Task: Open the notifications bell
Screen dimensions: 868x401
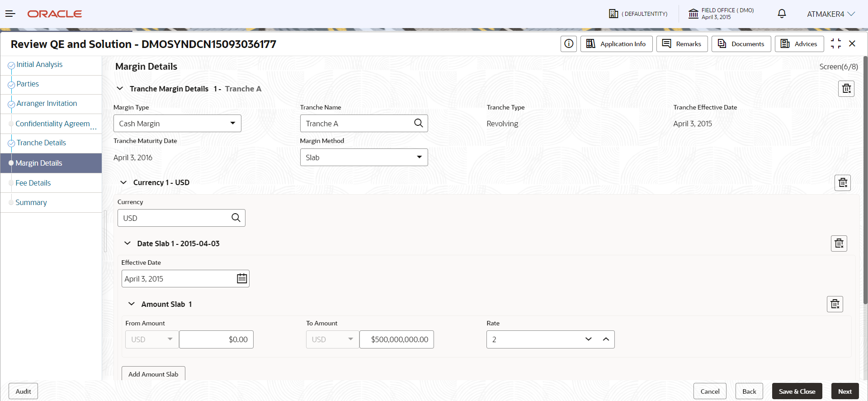Action: pos(782,14)
